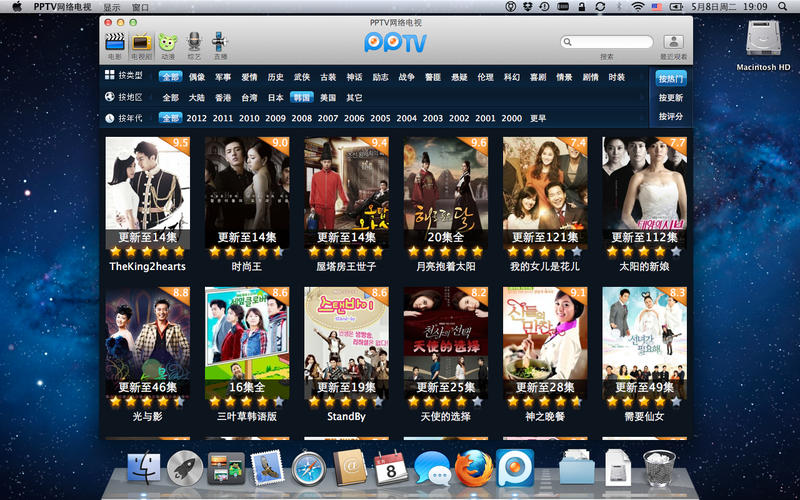Open the 直播 live broadcast icon
The height and width of the screenshot is (500, 800).
click(x=220, y=46)
